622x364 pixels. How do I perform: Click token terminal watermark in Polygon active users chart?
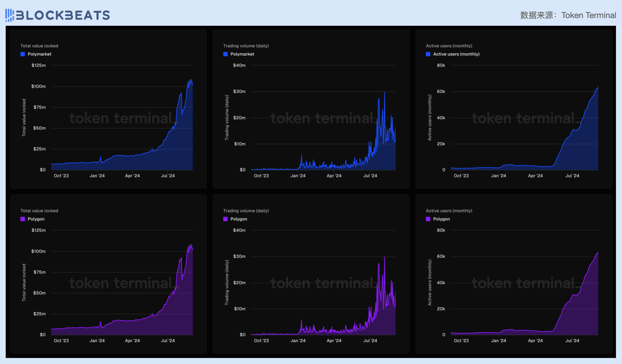click(525, 283)
